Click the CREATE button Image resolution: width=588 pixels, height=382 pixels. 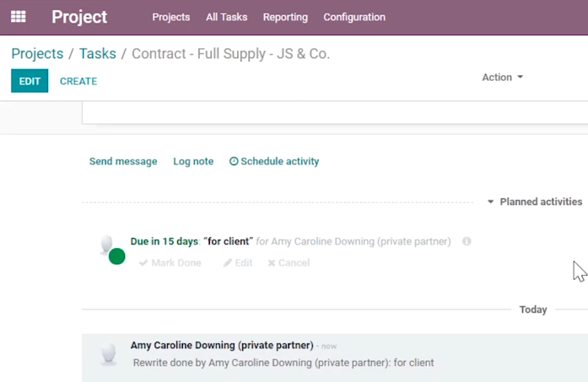click(78, 81)
